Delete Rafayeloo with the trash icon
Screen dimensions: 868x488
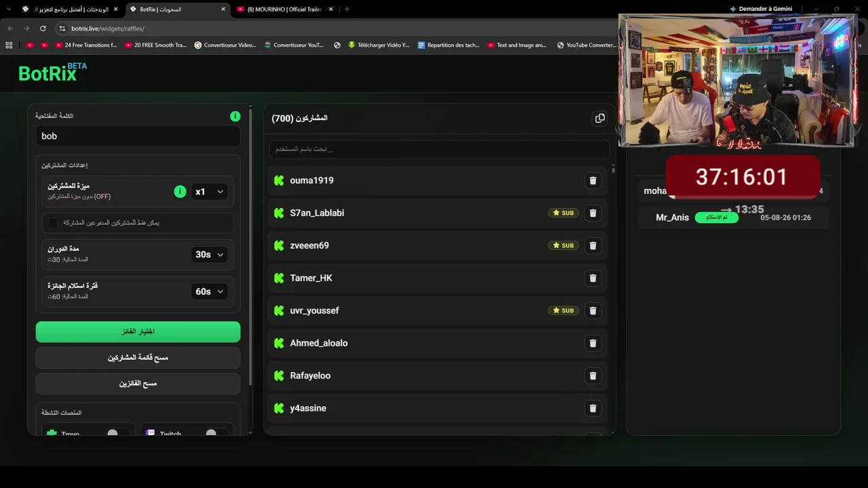pos(593,375)
